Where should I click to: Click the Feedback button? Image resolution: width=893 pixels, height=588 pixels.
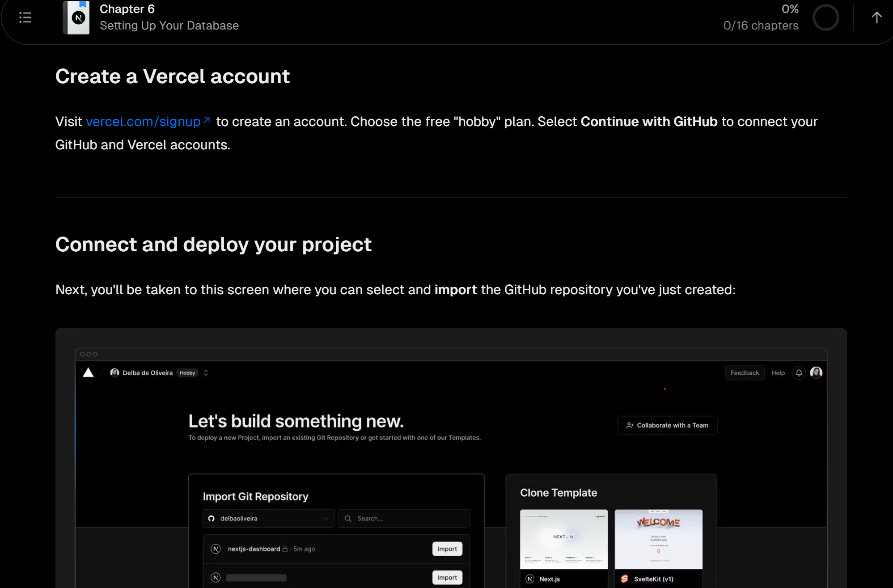coord(745,373)
